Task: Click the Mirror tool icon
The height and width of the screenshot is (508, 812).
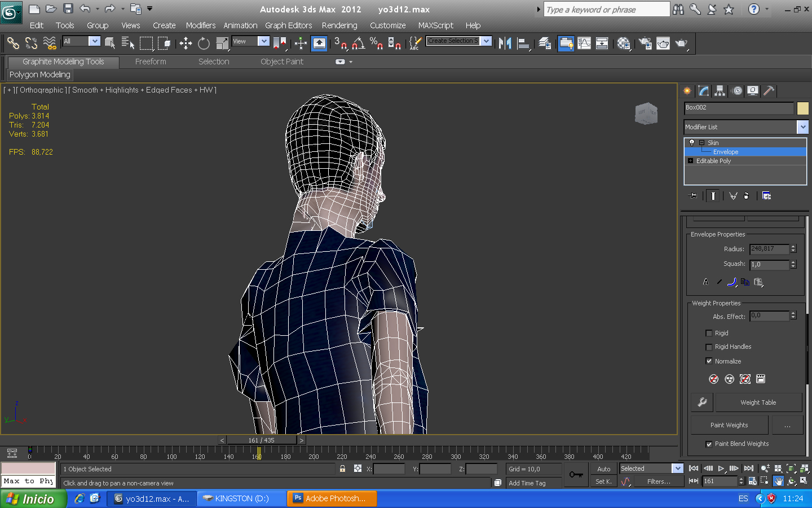Action: pyautogui.click(x=505, y=43)
